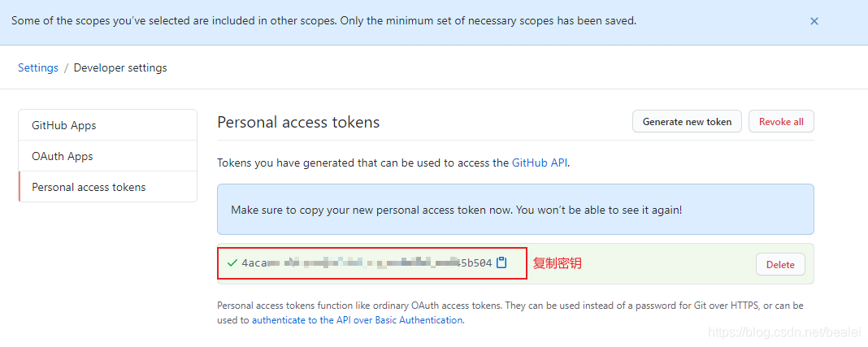Click the blue copy-your-token reminder box
This screenshot has height=347, width=868.
[x=515, y=210]
